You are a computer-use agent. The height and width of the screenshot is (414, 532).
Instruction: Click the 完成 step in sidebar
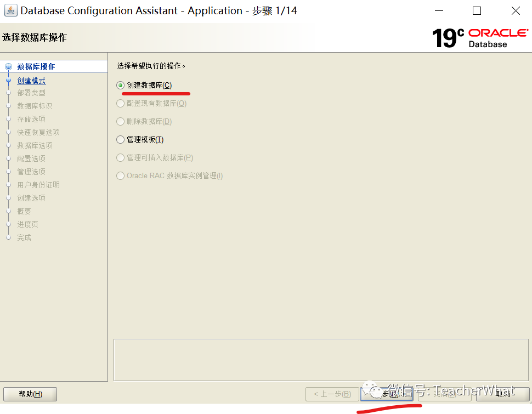(x=24, y=237)
